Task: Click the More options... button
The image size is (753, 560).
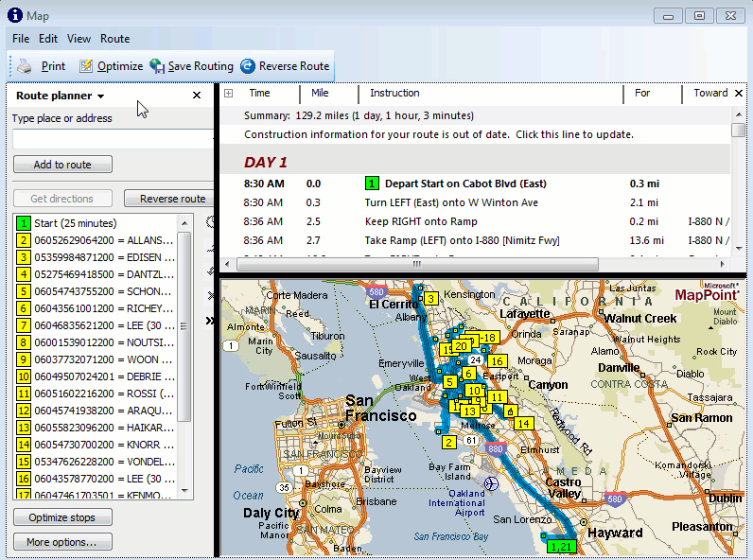Action: click(62, 542)
